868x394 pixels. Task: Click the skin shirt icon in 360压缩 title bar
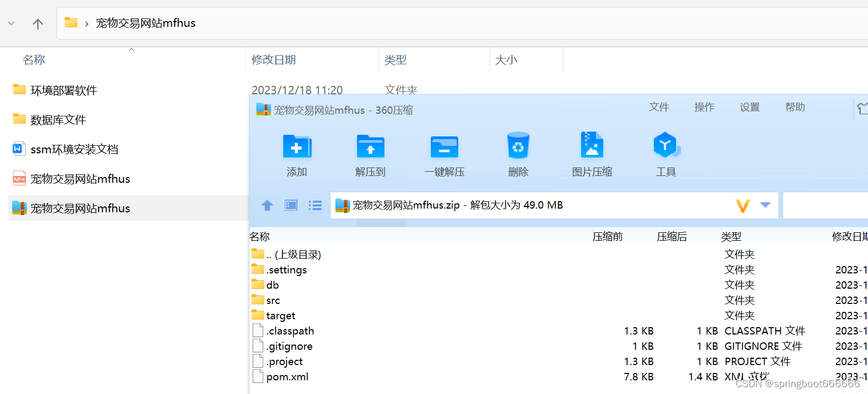pos(863,109)
